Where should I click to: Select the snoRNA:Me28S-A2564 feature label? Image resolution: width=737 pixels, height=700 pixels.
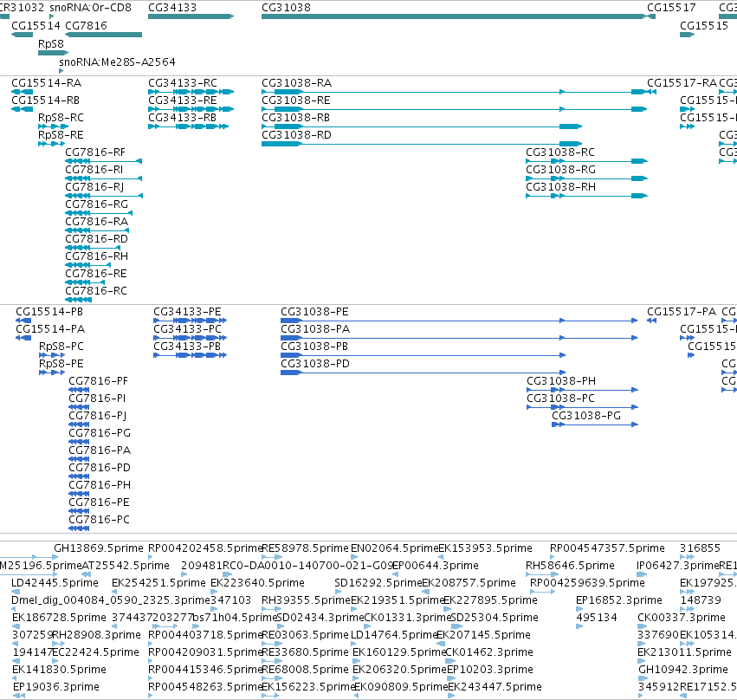[x=117, y=62]
